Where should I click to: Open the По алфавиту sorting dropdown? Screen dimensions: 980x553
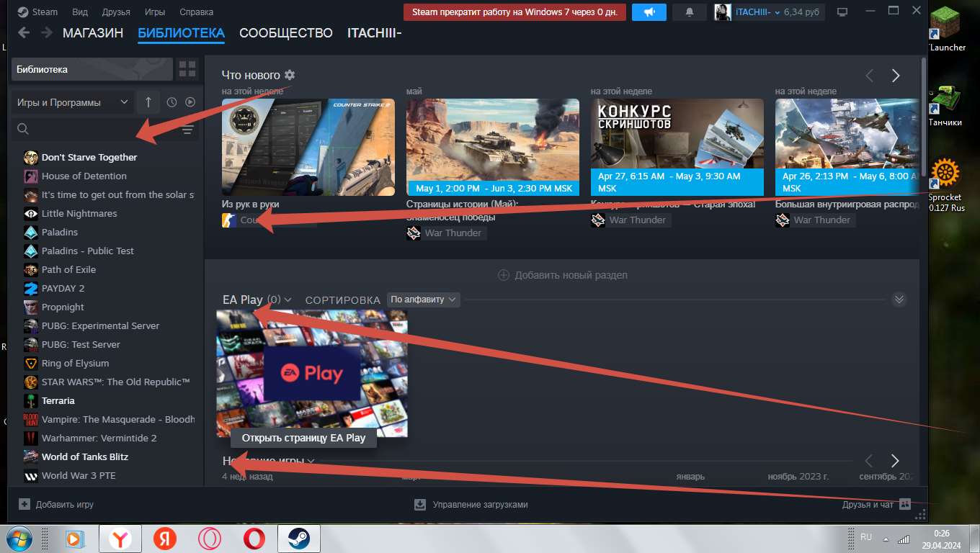[423, 299]
